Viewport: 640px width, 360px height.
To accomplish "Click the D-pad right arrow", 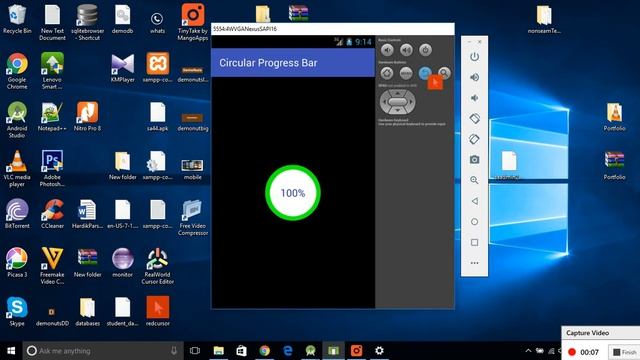I will pos(411,102).
